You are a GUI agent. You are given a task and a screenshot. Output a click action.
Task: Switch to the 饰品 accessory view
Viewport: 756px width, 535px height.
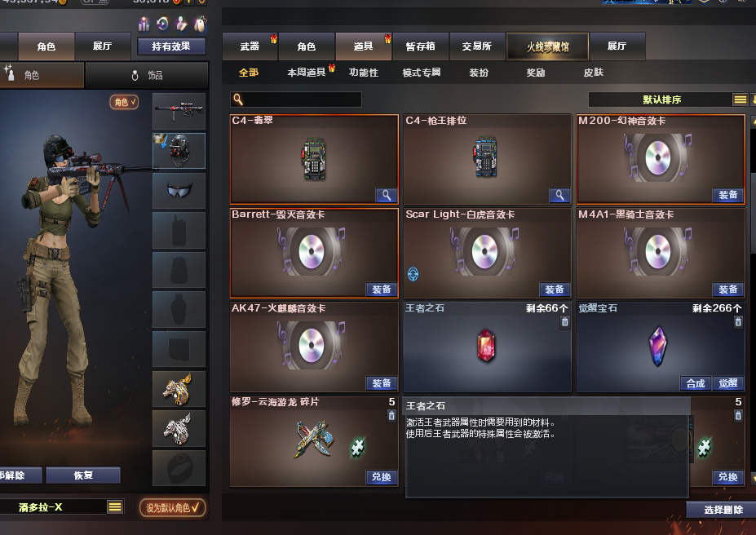click(x=147, y=75)
